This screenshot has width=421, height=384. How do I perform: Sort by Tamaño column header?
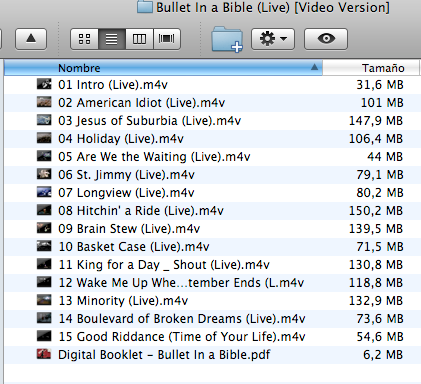(x=371, y=68)
